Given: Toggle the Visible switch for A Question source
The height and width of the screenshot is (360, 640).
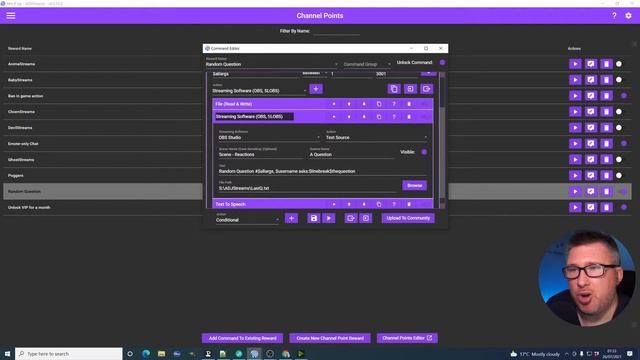Looking at the screenshot, I should [x=424, y=152].
